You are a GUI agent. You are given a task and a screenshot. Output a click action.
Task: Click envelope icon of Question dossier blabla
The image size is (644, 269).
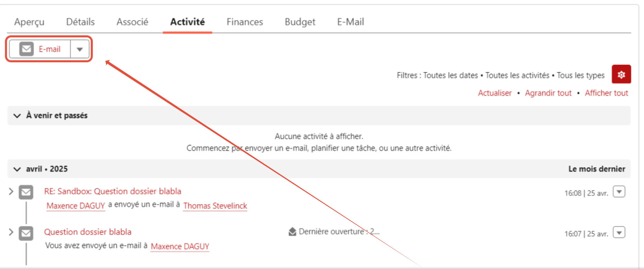point(26,233)
